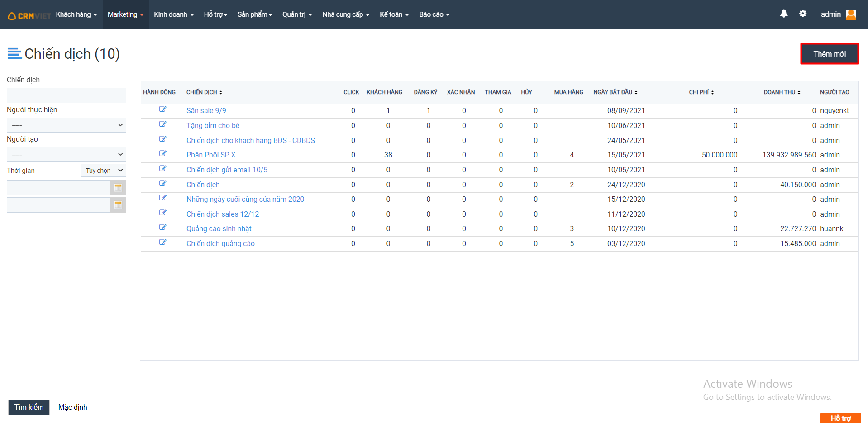Image resolution: width=868 pixels, height=423 pixels.
Task: Open the notifications bell icon
Action: click(784, 14)
